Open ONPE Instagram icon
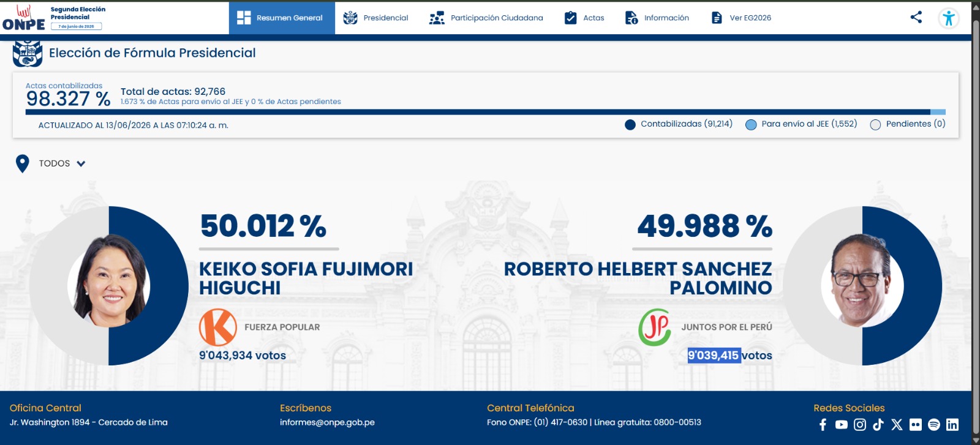 [860, 425]
